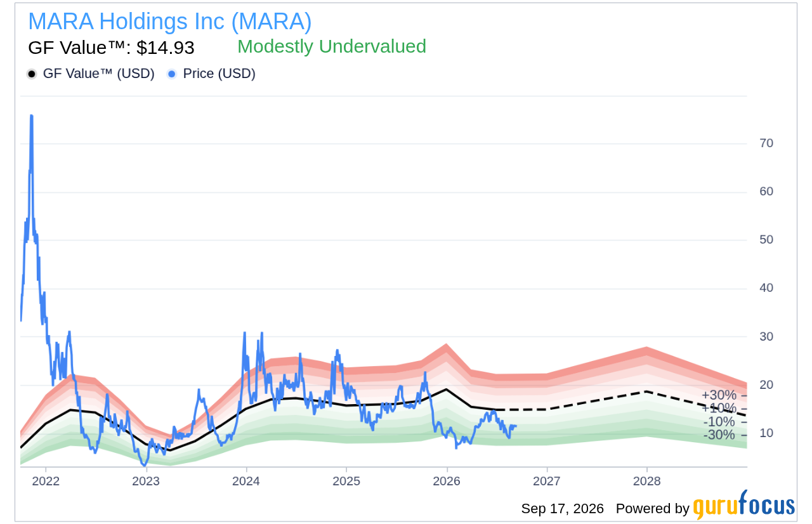Select the 2024 x-axis label

click(x=246, y=481)
